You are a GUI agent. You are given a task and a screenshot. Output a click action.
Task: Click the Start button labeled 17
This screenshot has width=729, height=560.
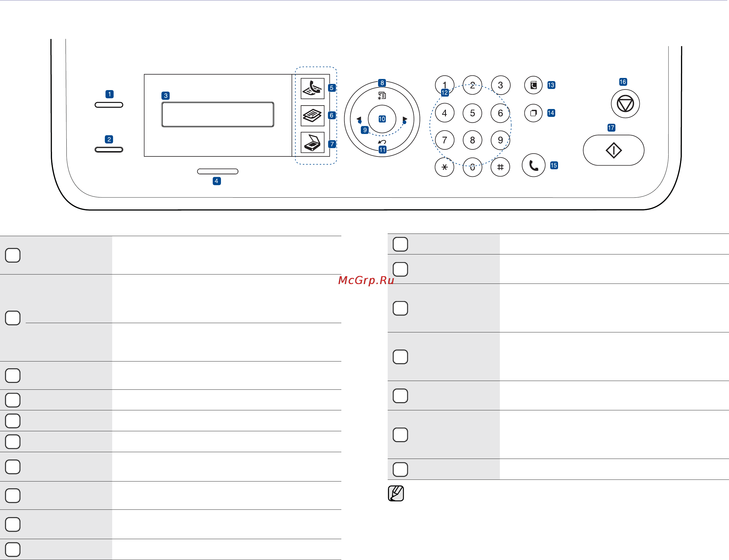coord(614,150)
